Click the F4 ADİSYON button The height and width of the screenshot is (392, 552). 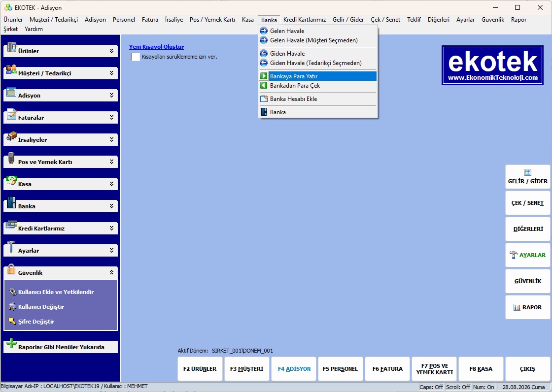(294, 369)
